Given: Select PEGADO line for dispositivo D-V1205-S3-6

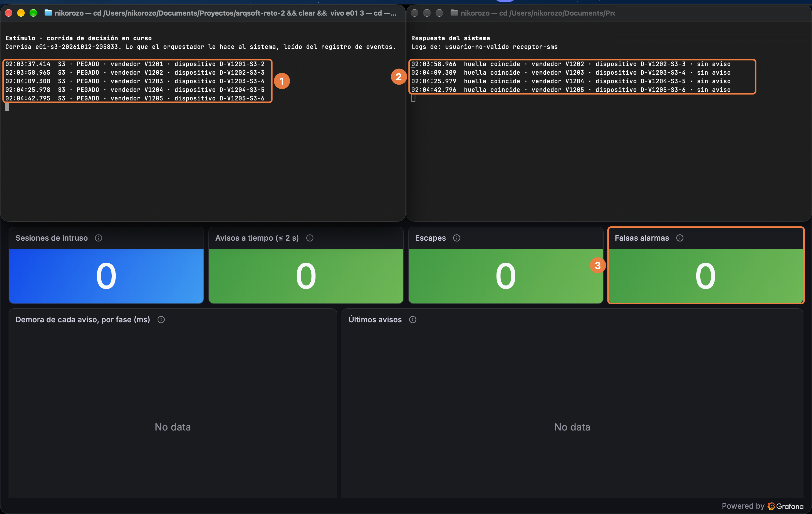Looking at the screenshot, I should [x=135, y=99].
